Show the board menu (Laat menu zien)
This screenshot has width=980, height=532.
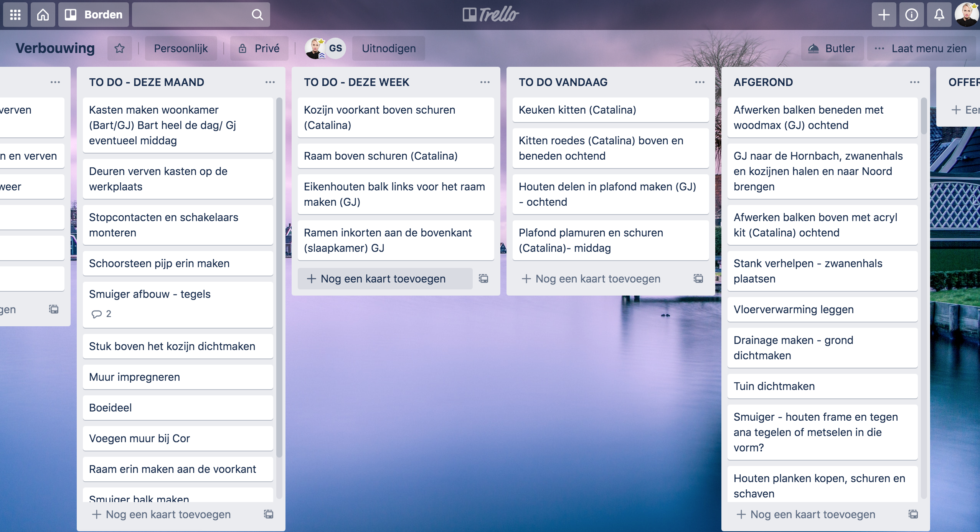921,48
